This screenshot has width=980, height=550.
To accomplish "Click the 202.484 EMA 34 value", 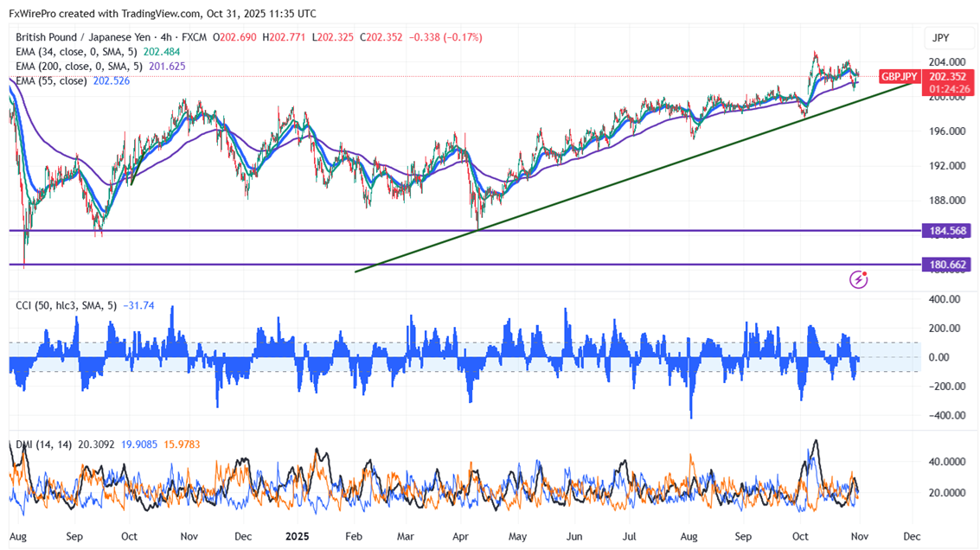I will [162, 52].
